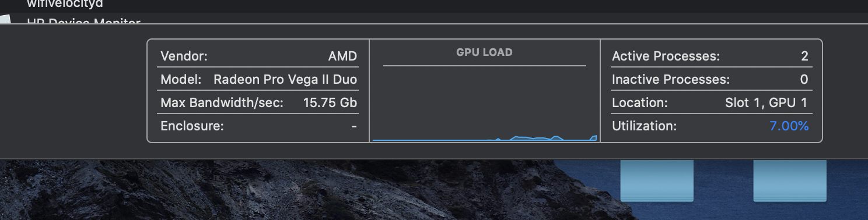Image resolution: width=868 pixels, height=220 pixels.
Task: Click the Max Bandwidth/sec label
Action: coord(222,103)
